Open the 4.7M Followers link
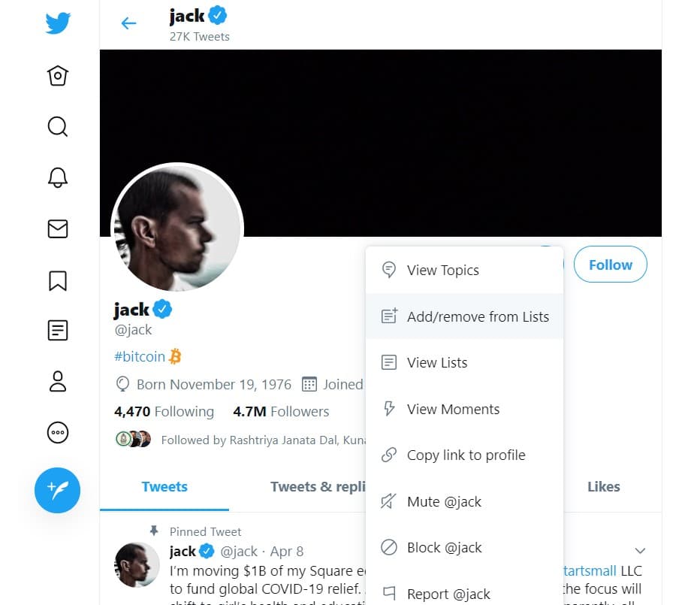 281,412
